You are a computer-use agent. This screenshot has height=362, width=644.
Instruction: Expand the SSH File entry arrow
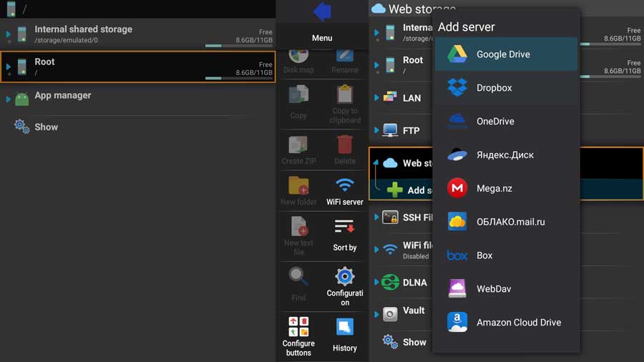point(376,217)
